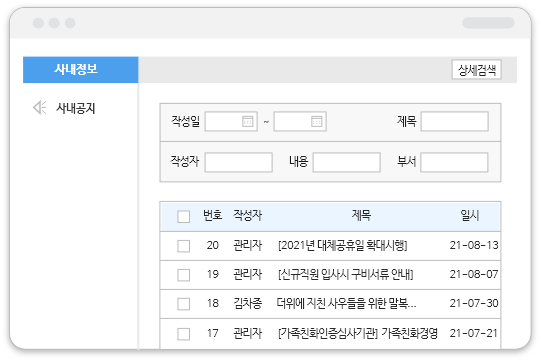The height and width of the screenshot is (361, 541).
Task: Open the 사내공지 menu item
Action: [76, 108]
